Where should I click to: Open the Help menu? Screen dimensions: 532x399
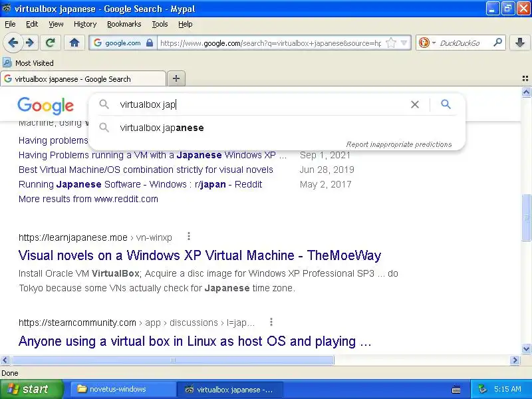point(186,24)
